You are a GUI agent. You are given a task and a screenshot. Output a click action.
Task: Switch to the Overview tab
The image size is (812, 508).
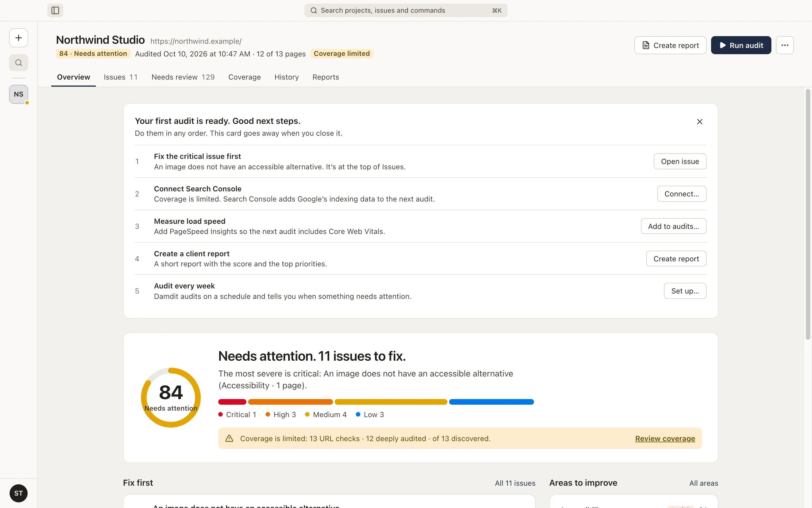[74, 77]
